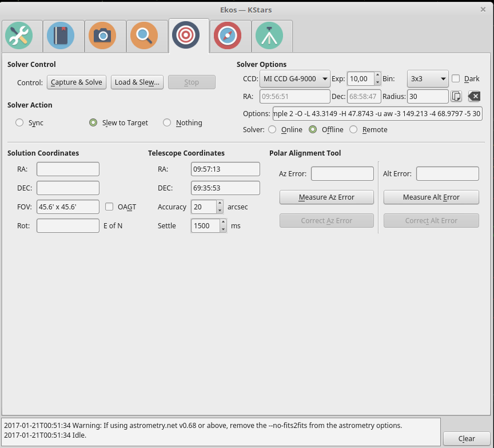Click the Solution Coordinates DEC field
The width and height of the screenshot is (494, 448).
(x=68, y=188)
